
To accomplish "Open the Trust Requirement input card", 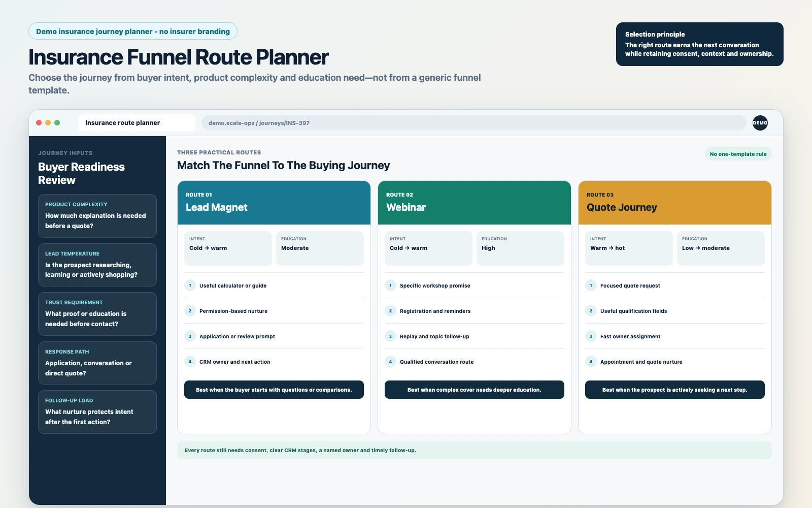I will pyautogui.click(x=97, y=314).
